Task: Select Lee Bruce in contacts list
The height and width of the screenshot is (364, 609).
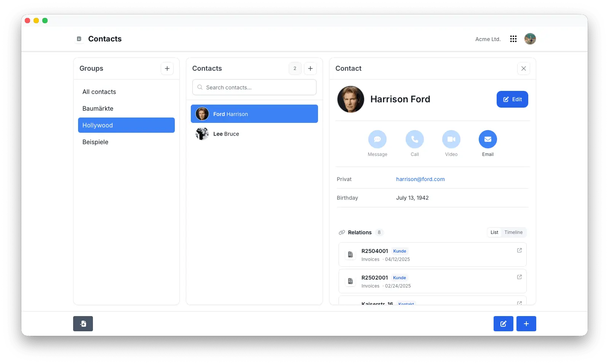Action: 254,134
